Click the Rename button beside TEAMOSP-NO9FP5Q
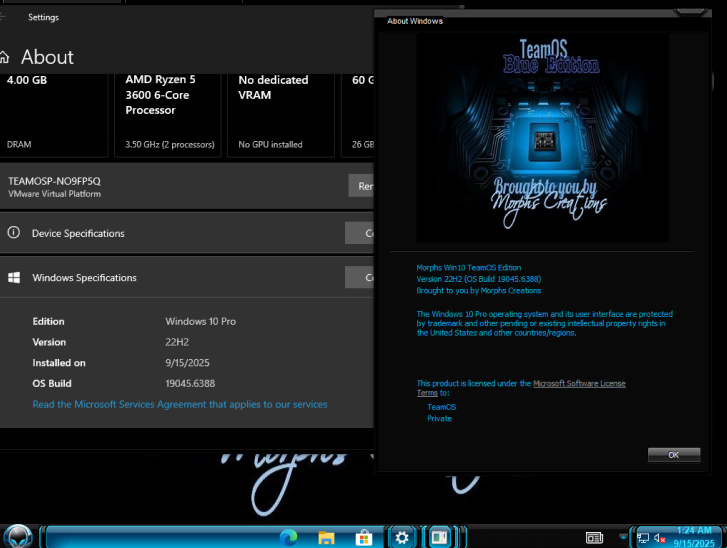 pos(361,186)
